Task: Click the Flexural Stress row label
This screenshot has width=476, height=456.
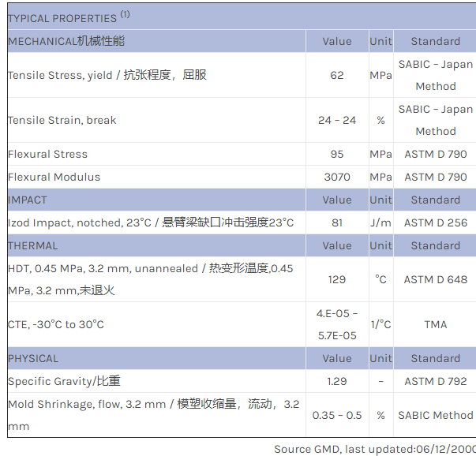Action: (47, 154)
